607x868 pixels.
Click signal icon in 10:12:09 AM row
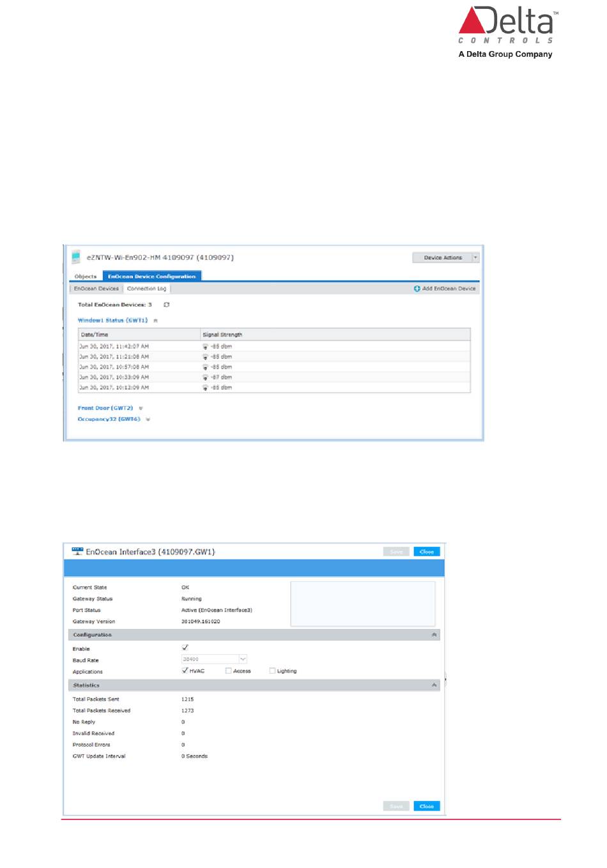(205, 388)
